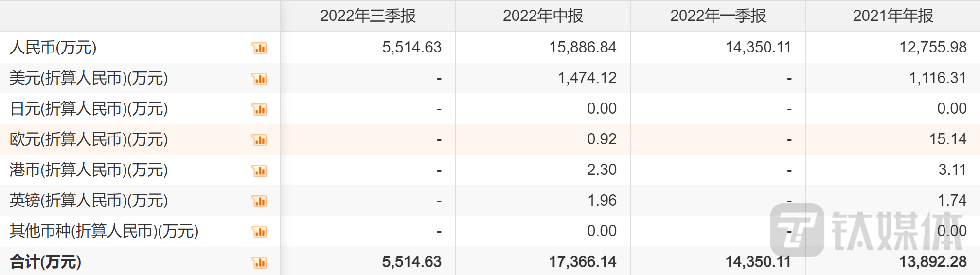The image size is (980, 275).
Task: Click the 17,366.14 total value cell
Action: point(582,262)
